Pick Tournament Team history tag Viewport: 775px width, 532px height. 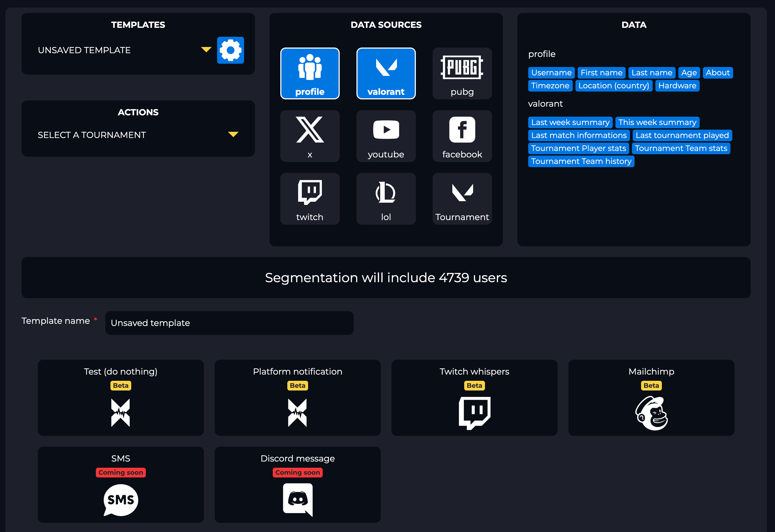[x=581, y=161]
